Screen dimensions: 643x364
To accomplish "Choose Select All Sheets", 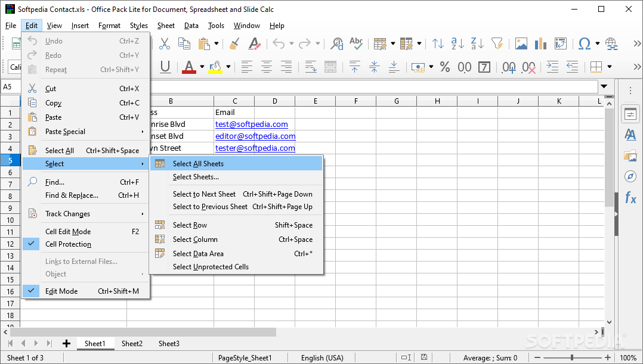I will (x=236, y=164).
